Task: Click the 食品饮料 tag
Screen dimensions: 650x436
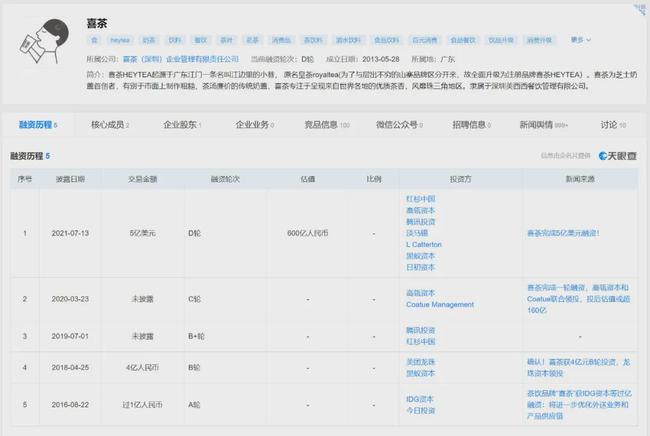Action: [x=386, y=40]
